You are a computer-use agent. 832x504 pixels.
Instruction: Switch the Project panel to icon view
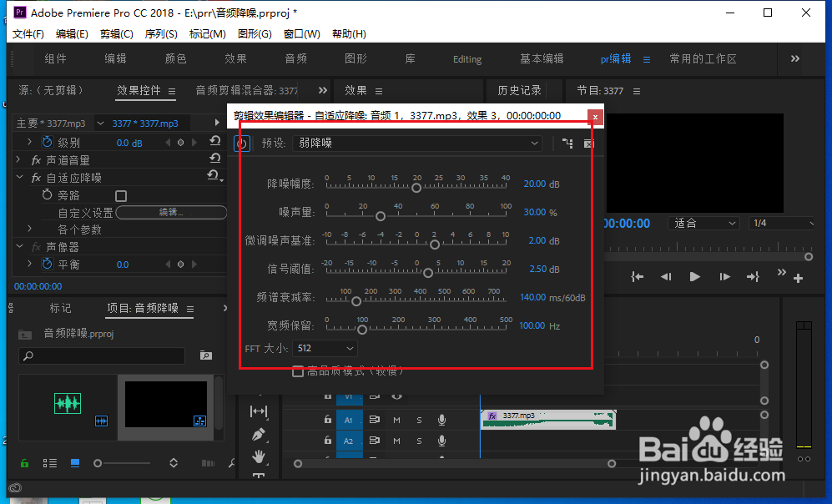(75, 463)
